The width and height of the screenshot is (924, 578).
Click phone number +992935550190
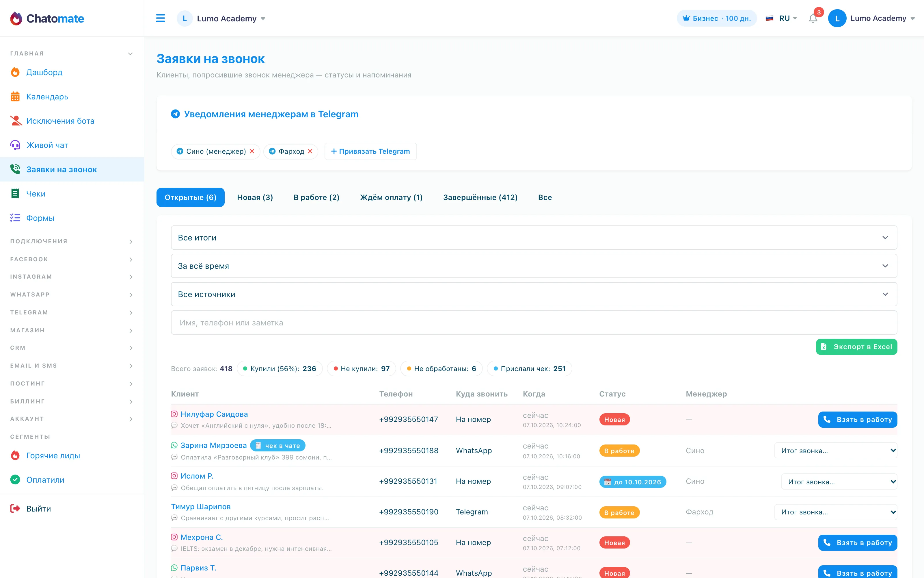point(409,512)
